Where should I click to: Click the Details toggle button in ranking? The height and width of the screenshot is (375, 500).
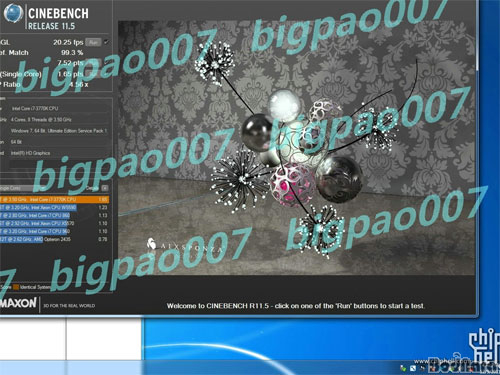pyautogui.click(x=105, y=188)
